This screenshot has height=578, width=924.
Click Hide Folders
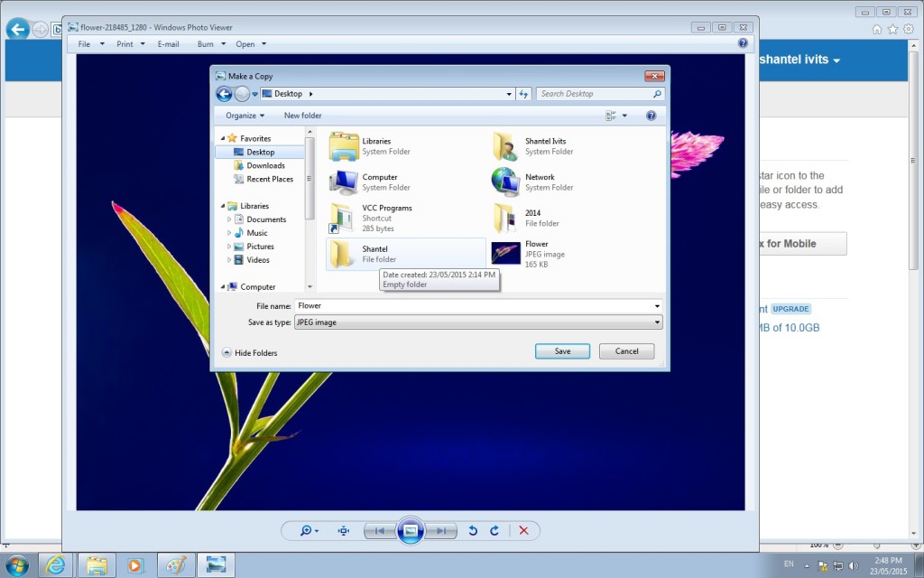250,353
